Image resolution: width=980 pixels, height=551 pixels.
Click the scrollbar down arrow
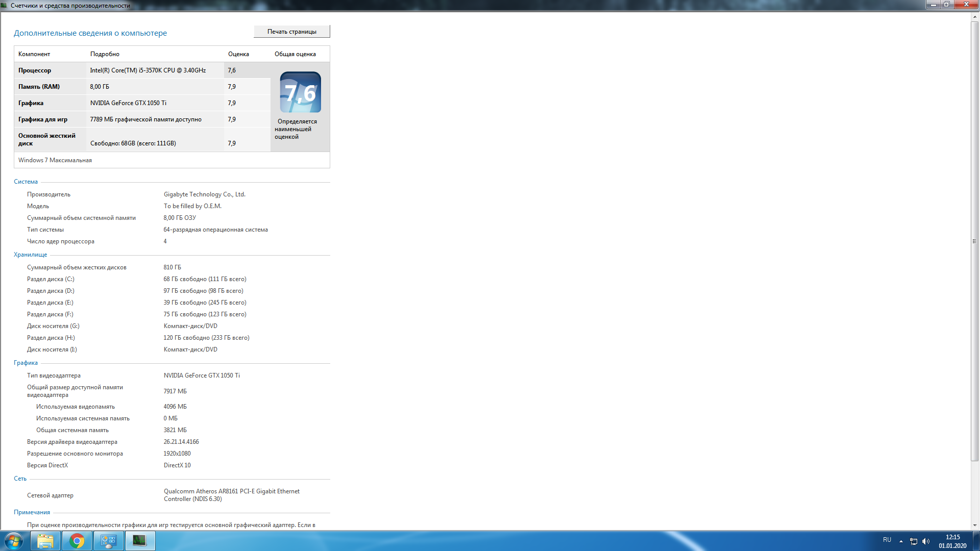(975, 525)
